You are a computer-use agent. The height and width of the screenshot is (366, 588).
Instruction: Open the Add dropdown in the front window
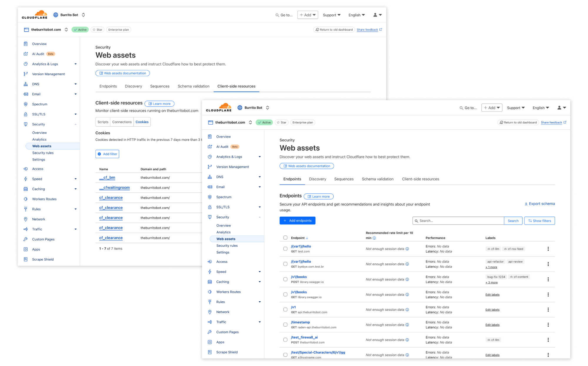[x=492, y=108]
